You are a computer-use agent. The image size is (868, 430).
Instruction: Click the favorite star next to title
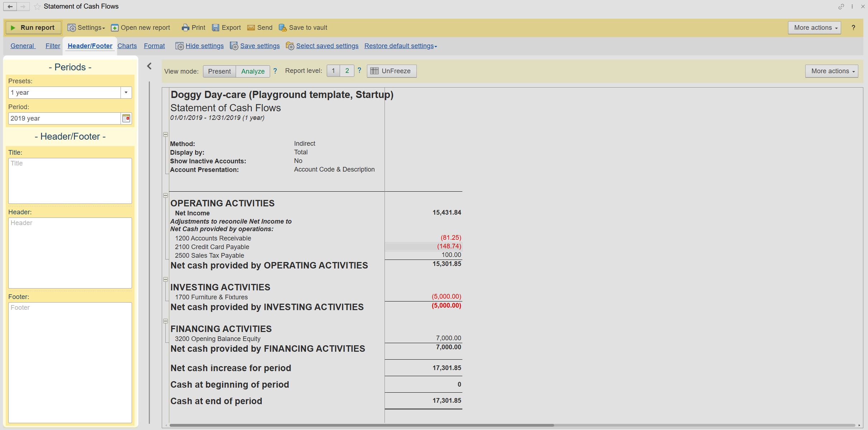(x=37, y=6)
